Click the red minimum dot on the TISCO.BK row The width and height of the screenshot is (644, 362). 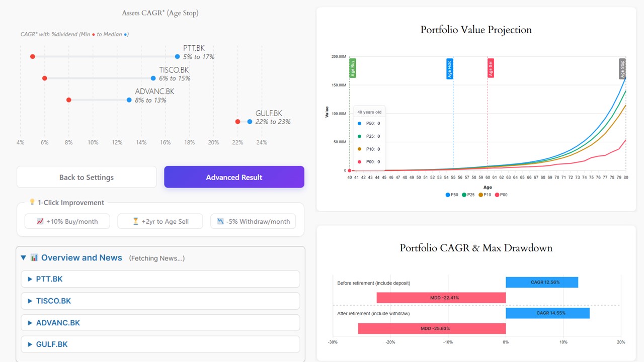click(x=44, y=78)
